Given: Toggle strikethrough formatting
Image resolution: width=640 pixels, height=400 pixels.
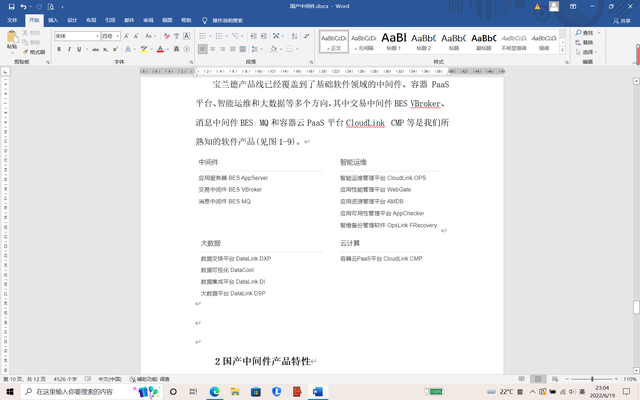Looking at the screenshot, I should coord(96,49).
